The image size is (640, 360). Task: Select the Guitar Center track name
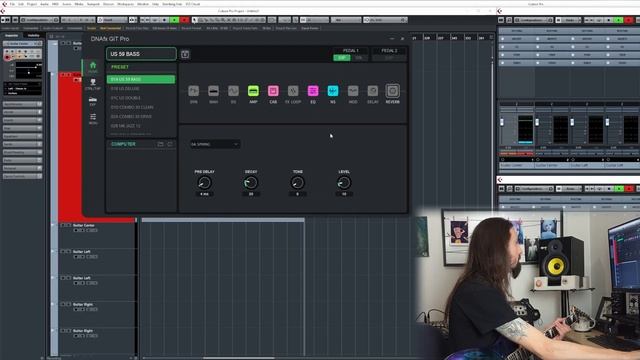[x=84, y=225]
